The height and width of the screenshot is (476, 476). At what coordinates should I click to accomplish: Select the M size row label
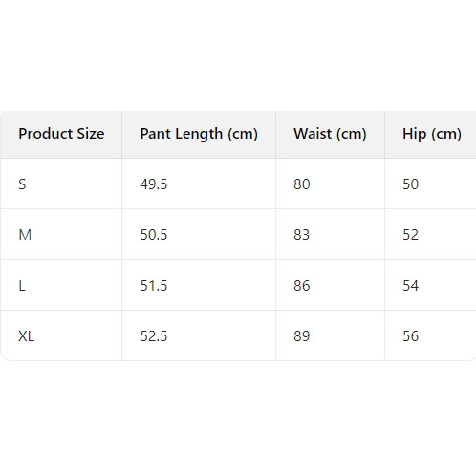pos(25,235)
